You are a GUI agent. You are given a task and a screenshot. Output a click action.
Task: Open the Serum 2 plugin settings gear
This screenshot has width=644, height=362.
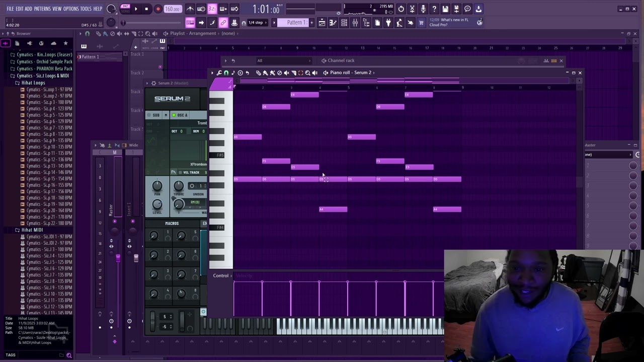pos(153,83)
